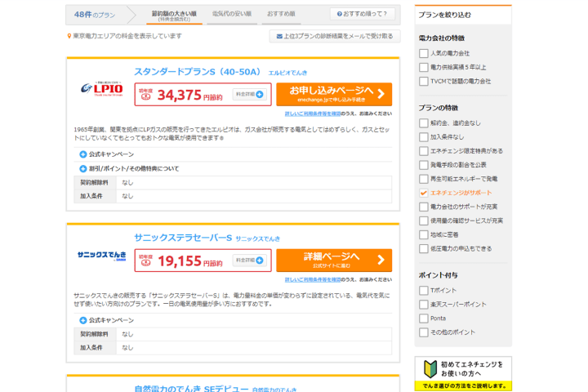Click the 19,155 円節約 savings amount
Viewport: 588px width, 392px height.
pyautogui.click(x=189, y=261)
